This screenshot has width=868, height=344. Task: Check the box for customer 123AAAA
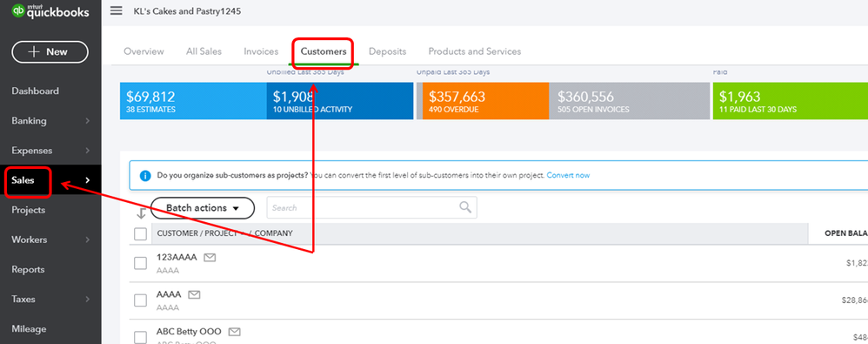coord(141,263)
